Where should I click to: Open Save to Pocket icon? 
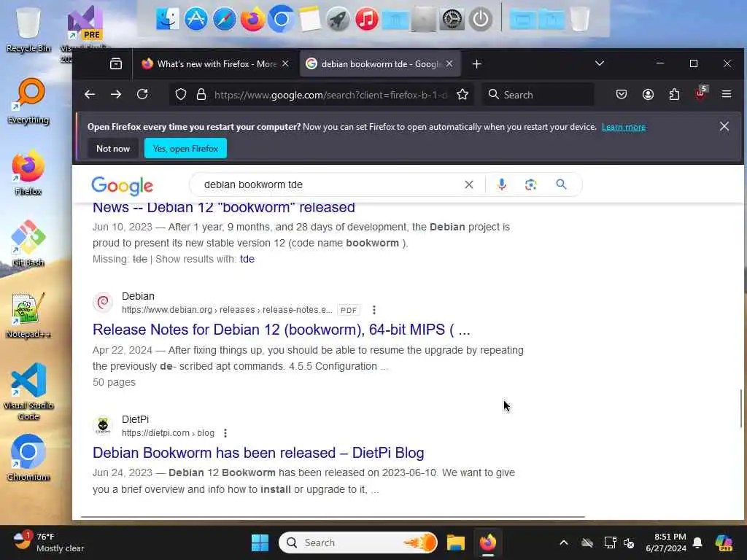click(622, 94)
